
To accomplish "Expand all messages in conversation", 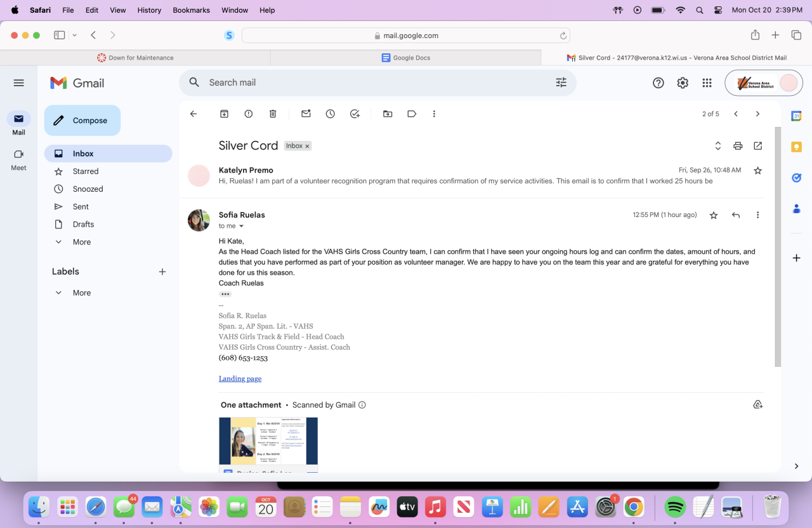I will pyautogui.click(x=718, y=145).
